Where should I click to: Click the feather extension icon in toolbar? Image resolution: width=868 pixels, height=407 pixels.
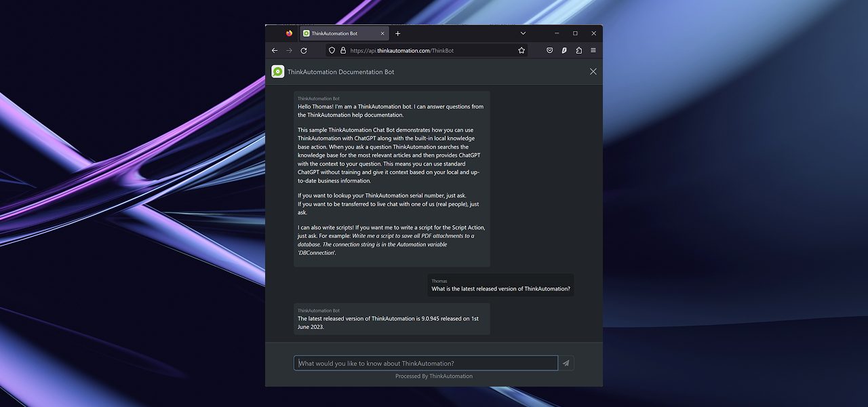click(x=564, y=51)
